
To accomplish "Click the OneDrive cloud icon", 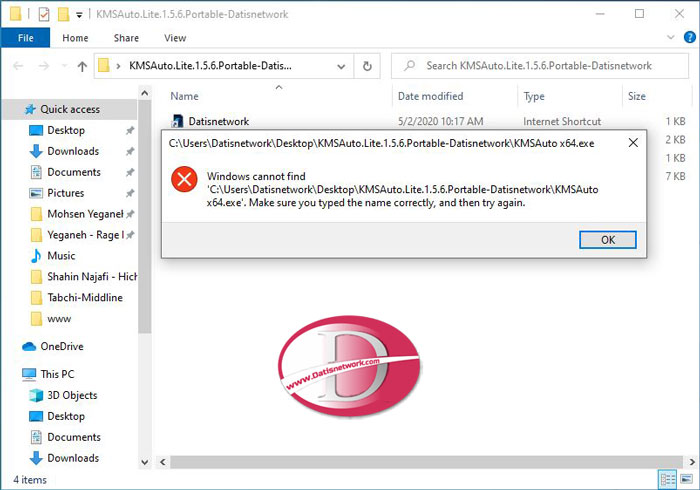I will (x=29, y=346).
